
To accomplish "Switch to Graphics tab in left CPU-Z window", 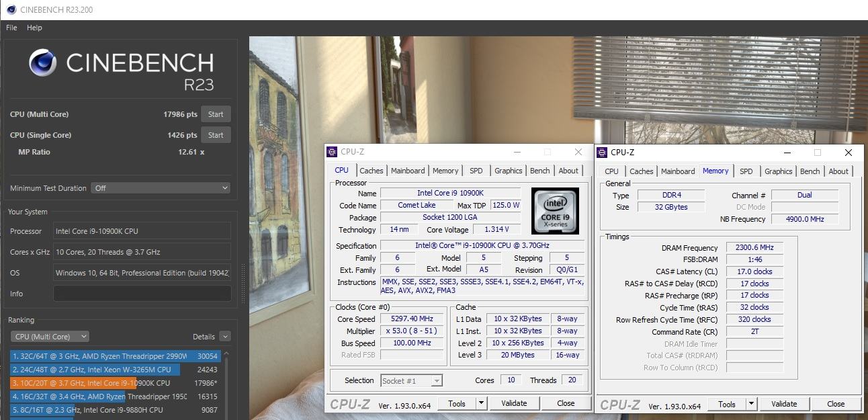I will pyautogui.click(x=509, y=171).
